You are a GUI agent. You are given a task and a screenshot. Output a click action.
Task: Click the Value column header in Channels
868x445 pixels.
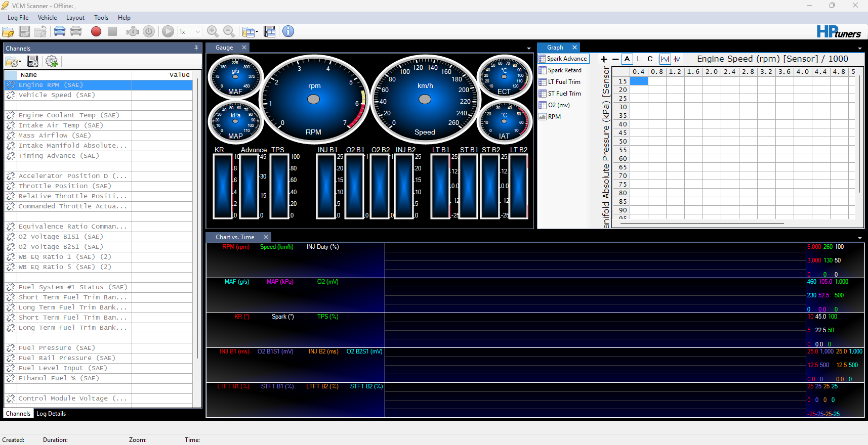[x=162, y=75]
